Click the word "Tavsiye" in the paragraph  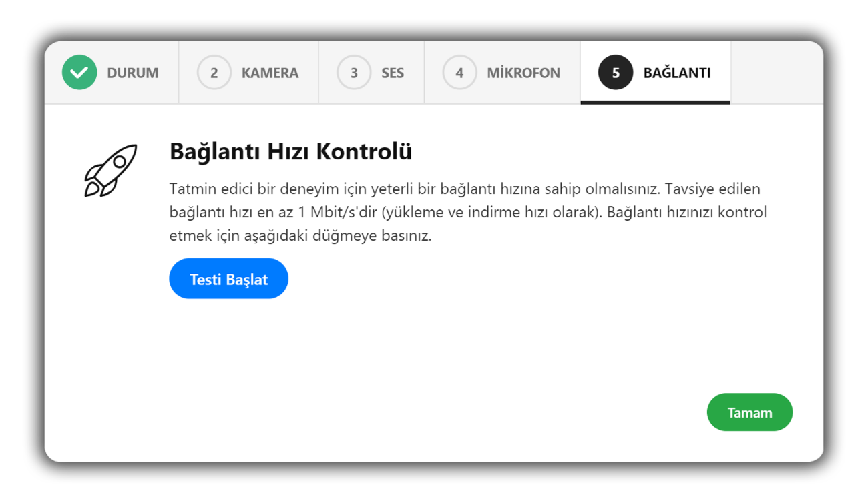690,189
